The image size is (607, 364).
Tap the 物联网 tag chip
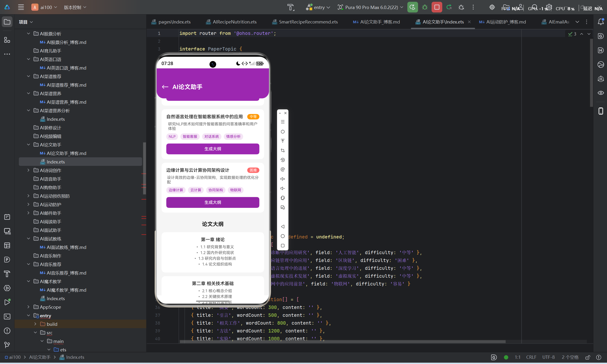click(235, 190)
